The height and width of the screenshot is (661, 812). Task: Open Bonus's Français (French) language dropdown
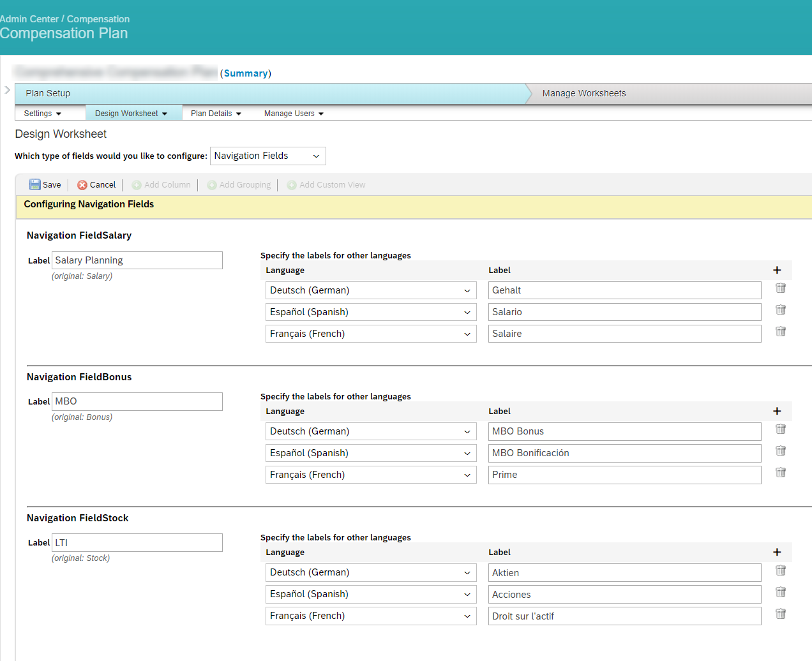pyautogui.click(x=371, y=475)
